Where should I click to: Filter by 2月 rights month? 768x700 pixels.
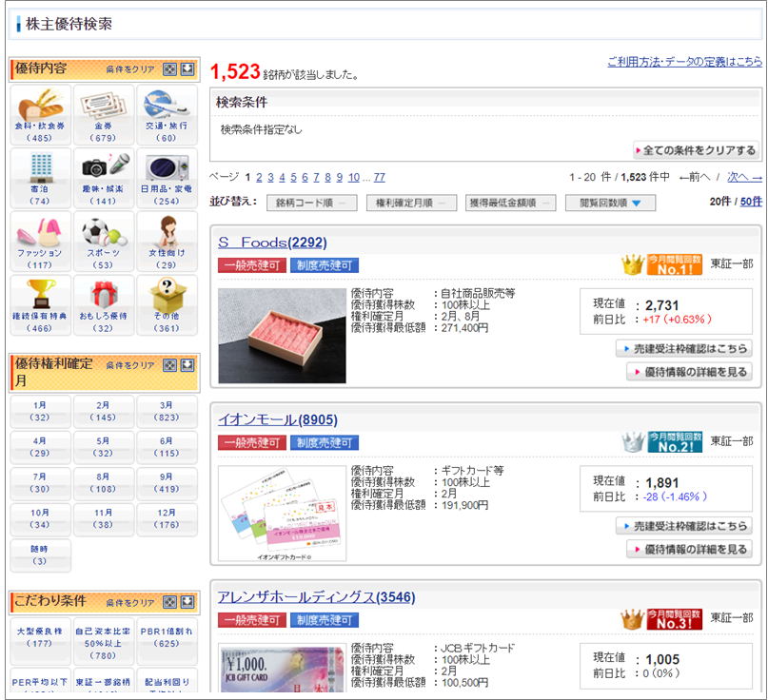(x=104, y=412)
